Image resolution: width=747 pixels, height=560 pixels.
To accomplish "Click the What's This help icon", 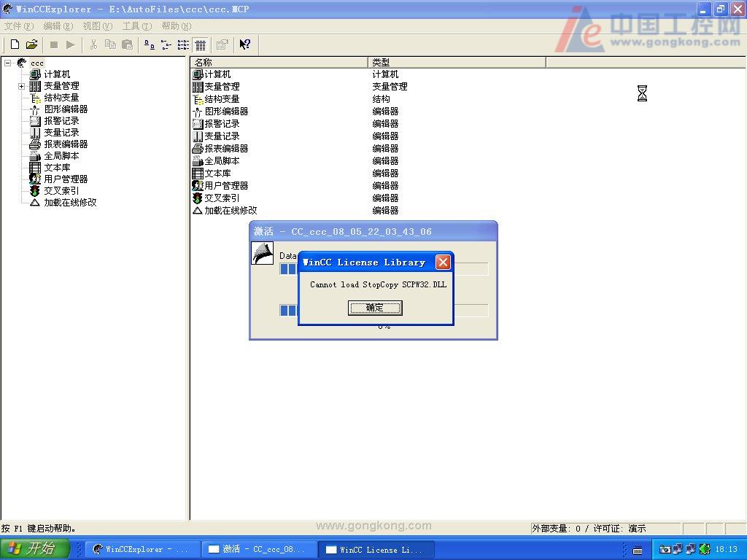I will point(245,44).
